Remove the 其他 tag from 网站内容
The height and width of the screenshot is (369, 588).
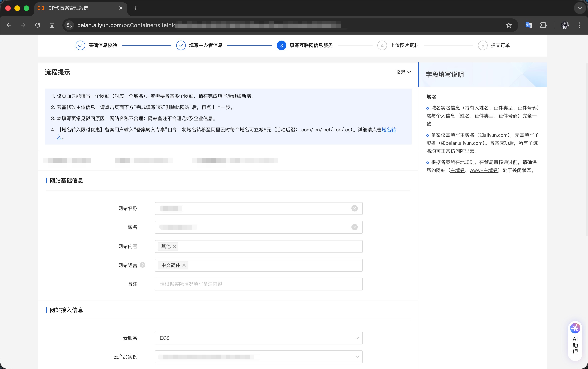[174, 246]
